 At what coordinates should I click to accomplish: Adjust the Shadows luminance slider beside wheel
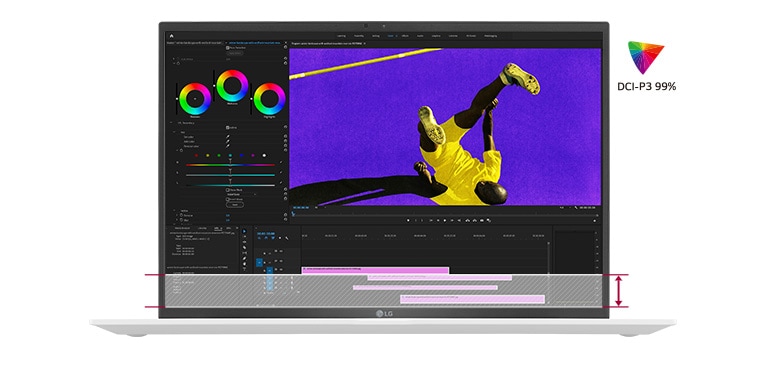tap(177, 99)
